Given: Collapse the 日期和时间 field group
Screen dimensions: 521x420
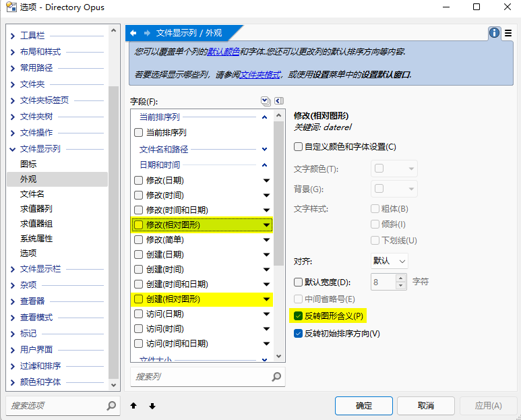Looking at the screenshot, I should (x=264, y=164).
